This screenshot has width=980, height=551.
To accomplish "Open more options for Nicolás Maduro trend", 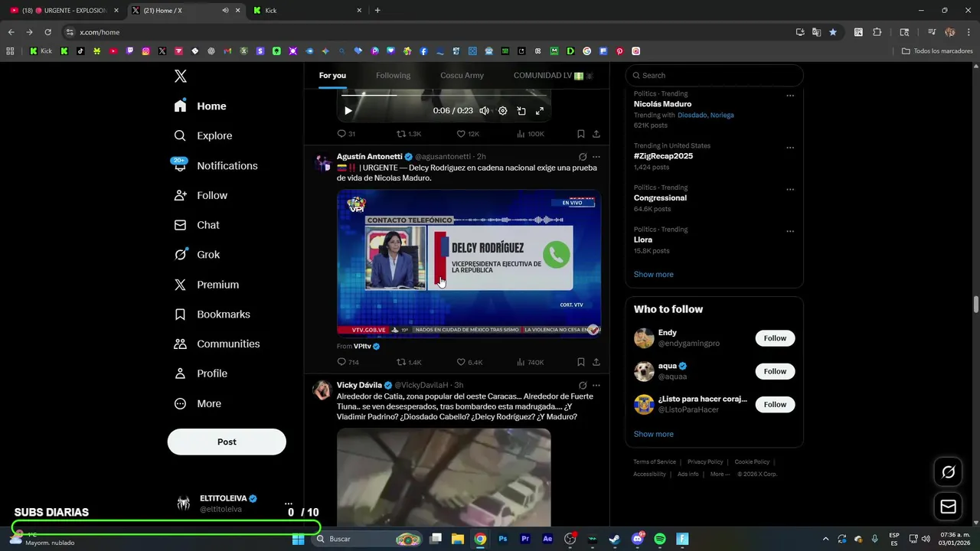I will (790, 96).
